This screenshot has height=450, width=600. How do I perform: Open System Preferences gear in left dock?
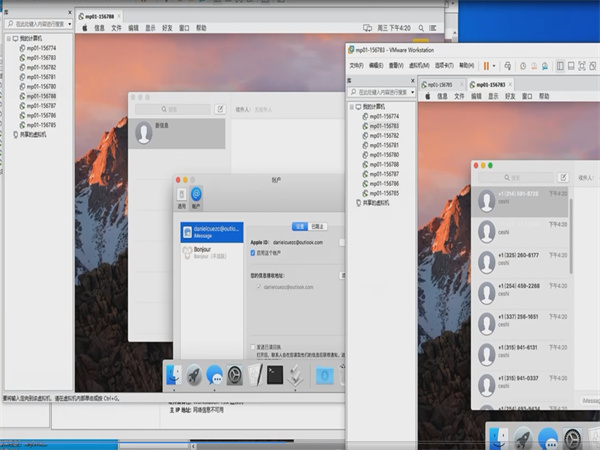click(234, 375)
